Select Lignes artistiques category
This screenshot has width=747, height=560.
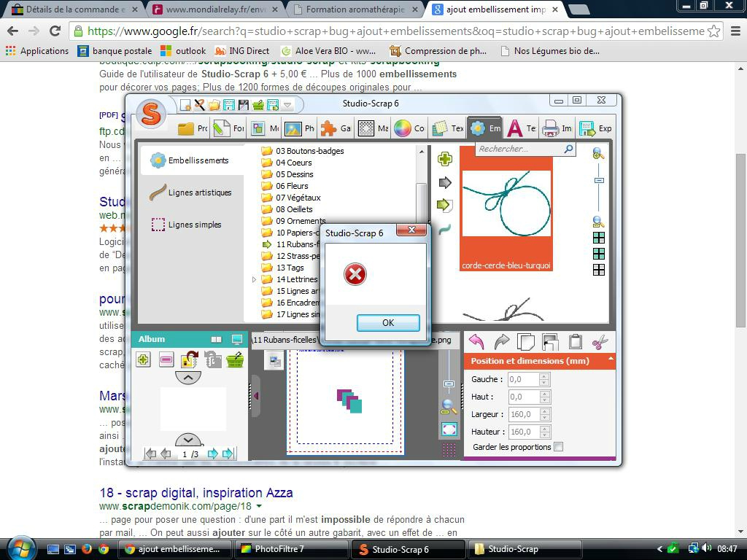point(190,192)
